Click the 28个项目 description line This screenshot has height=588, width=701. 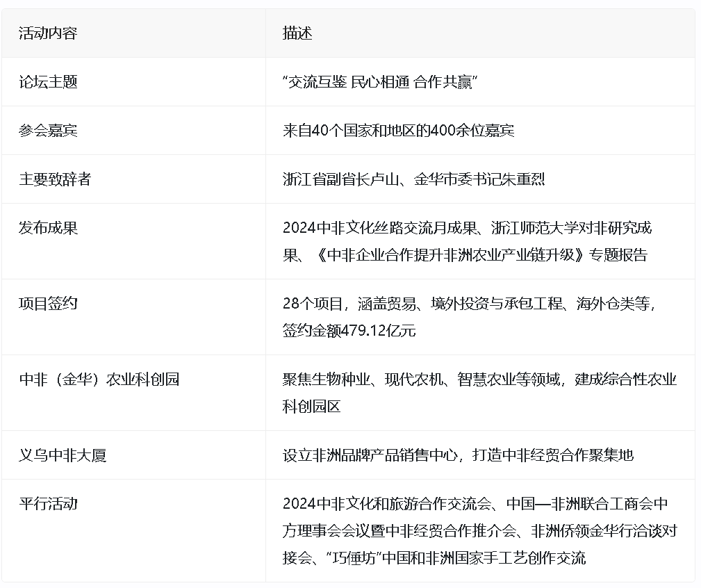click(x=469, y=304)
